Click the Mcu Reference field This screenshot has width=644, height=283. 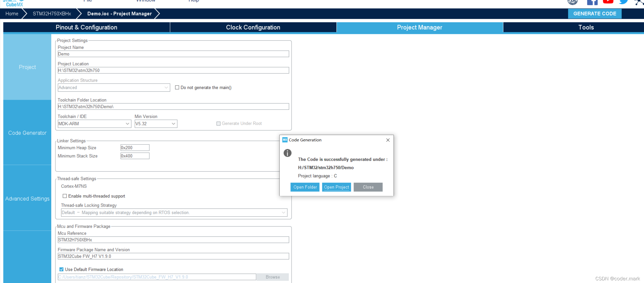tap(173, 240)
